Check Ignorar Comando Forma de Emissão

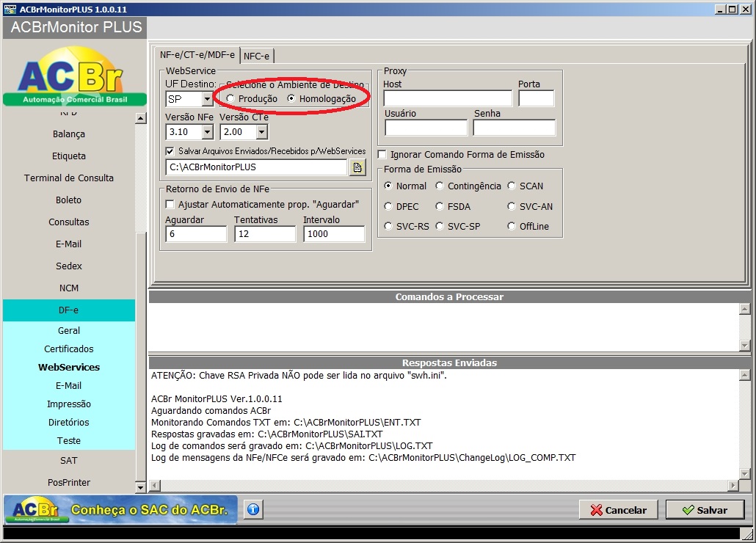point(382,155)
